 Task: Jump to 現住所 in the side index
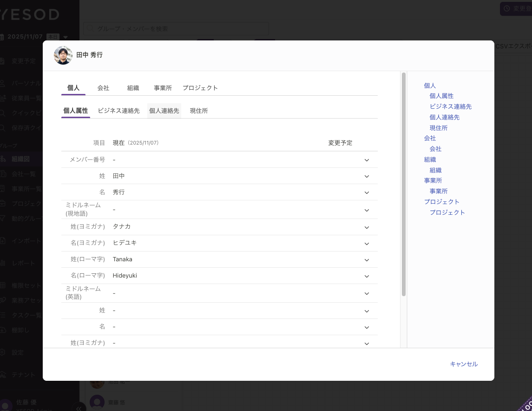tap(439, 128)
